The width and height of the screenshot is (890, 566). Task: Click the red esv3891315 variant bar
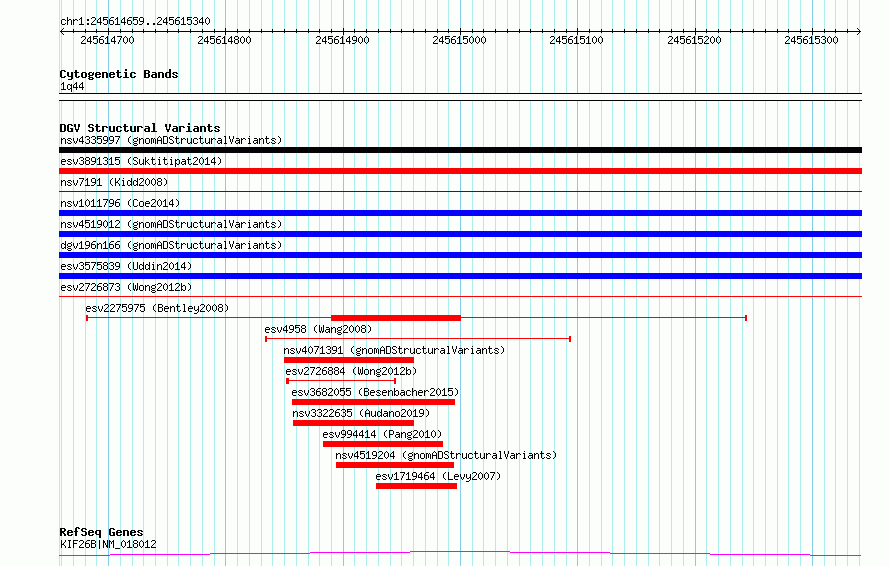[x=460, y=171]
